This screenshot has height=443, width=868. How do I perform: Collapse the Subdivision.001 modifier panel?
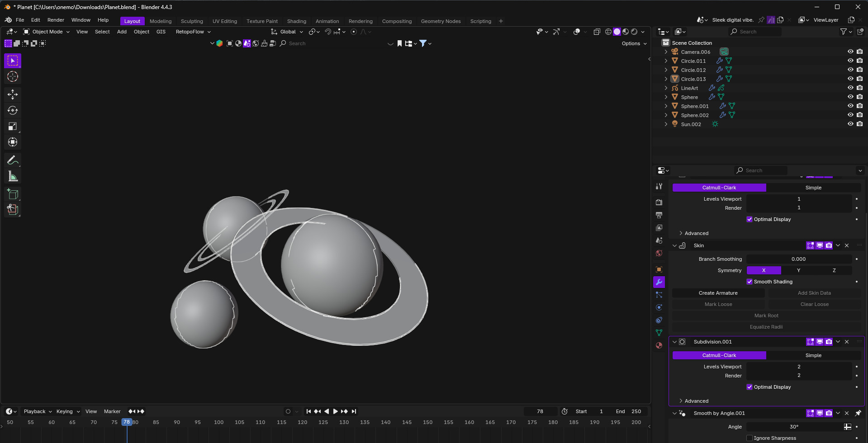point(674,342)
